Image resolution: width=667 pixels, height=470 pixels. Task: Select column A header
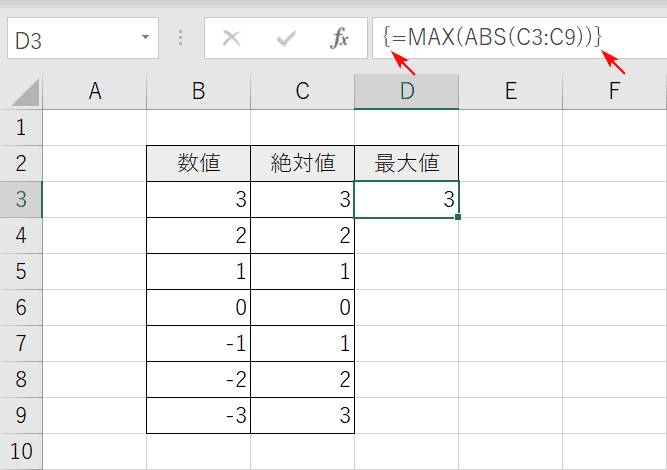(x=94, y=91)
